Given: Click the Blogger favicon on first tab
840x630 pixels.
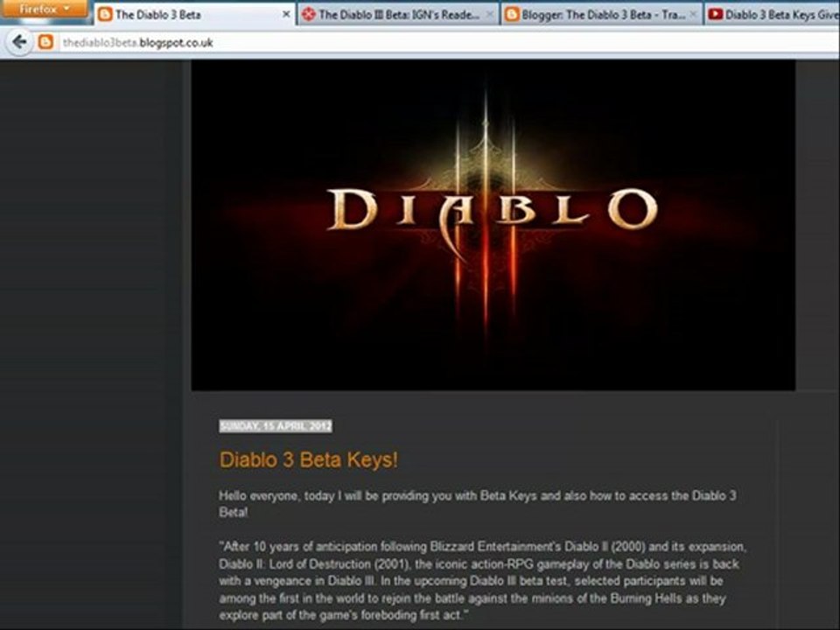Looking at the screenshot, I should tap(106, 15).
